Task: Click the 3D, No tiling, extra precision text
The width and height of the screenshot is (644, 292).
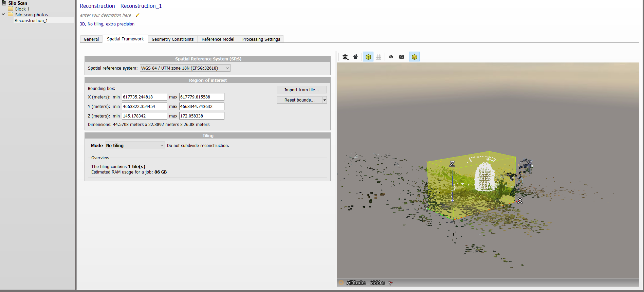Action: click(x=107, y=24)
